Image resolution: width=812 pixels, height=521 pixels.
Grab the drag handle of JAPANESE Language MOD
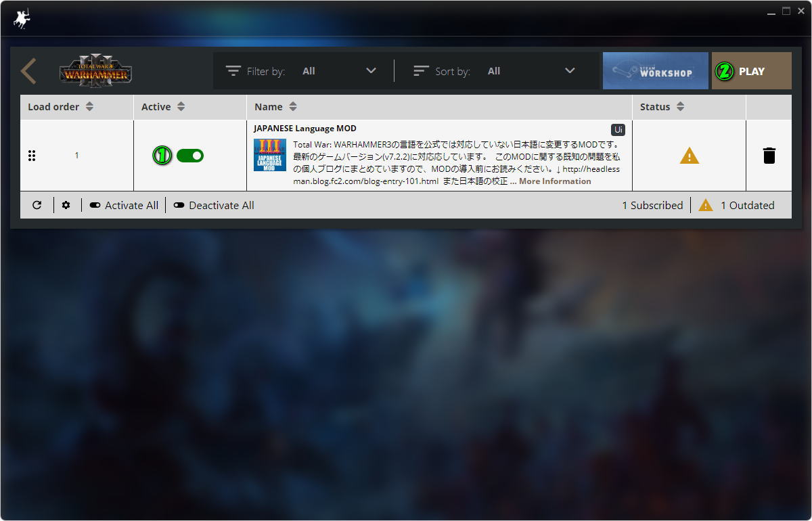tap(32, 156)
